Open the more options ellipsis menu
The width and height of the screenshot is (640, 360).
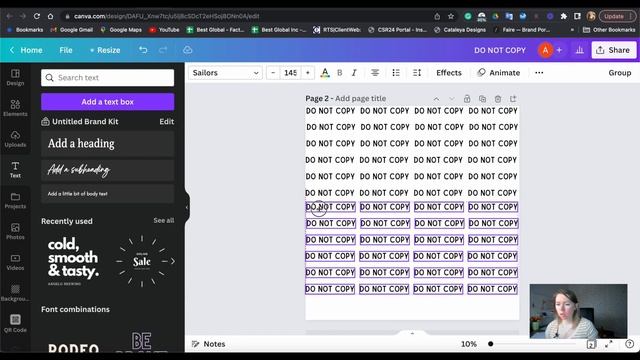[x=539, y=73]
